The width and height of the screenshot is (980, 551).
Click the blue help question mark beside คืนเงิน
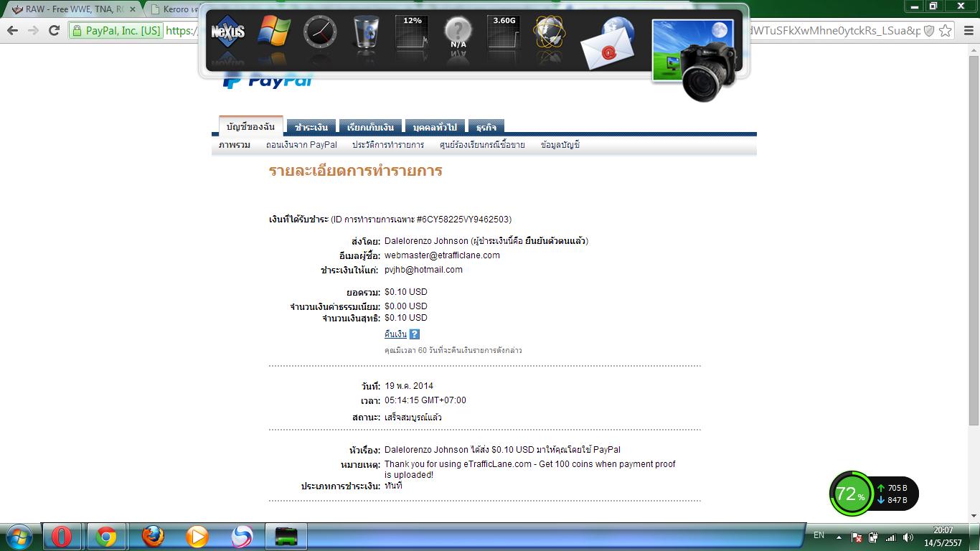tap(414, 334)
